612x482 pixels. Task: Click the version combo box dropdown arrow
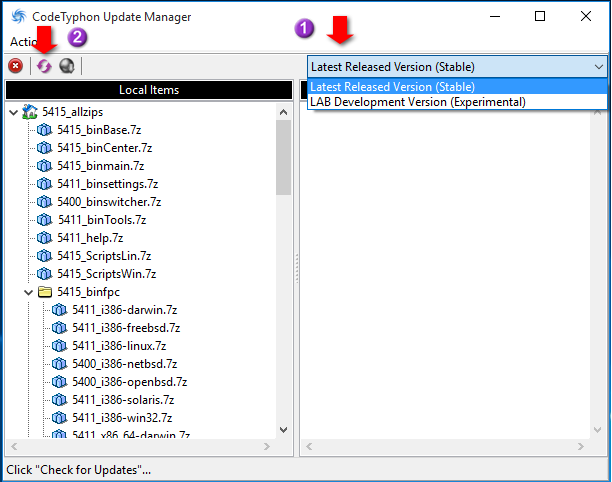click(599, 67)
